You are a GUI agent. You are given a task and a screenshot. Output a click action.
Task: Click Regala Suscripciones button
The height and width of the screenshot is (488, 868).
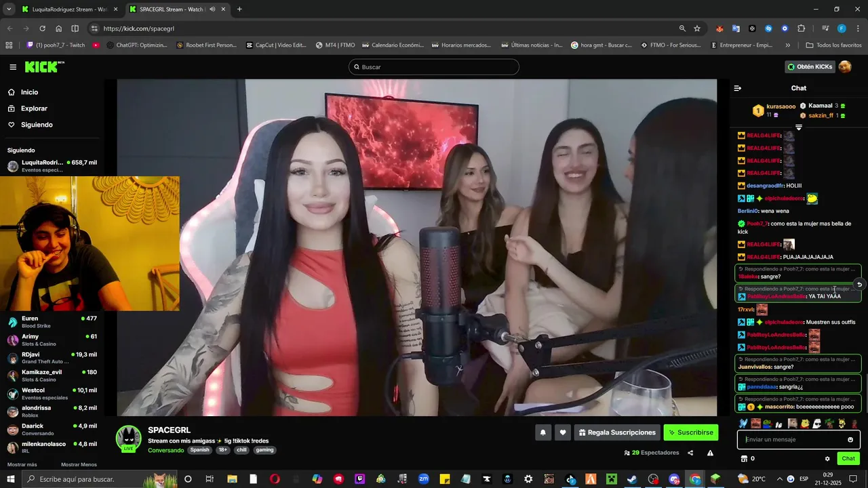pos(617,432)
